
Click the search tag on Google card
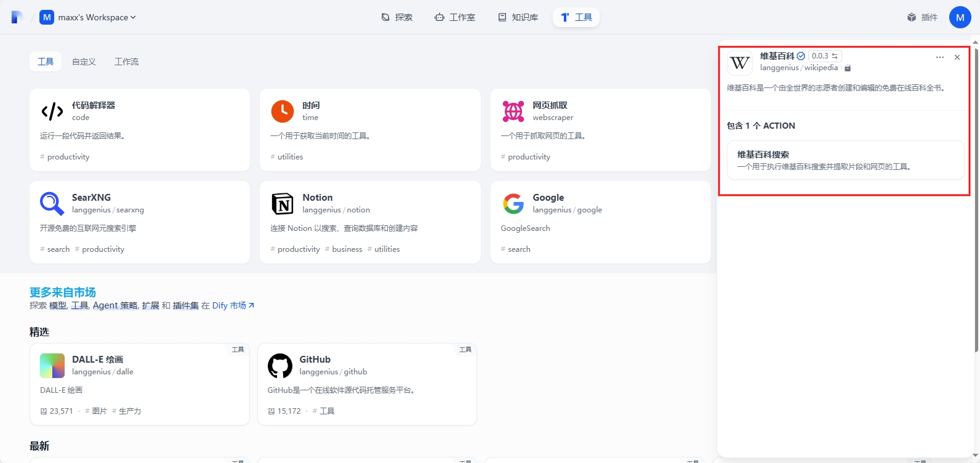[516, 249]
